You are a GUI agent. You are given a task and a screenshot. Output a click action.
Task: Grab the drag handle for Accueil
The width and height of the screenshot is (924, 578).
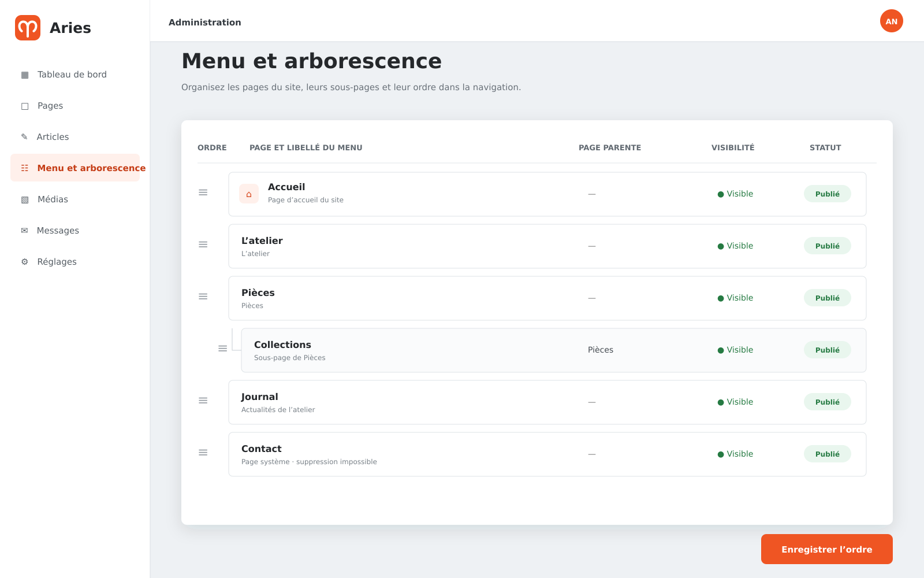(x=203, y=192)
